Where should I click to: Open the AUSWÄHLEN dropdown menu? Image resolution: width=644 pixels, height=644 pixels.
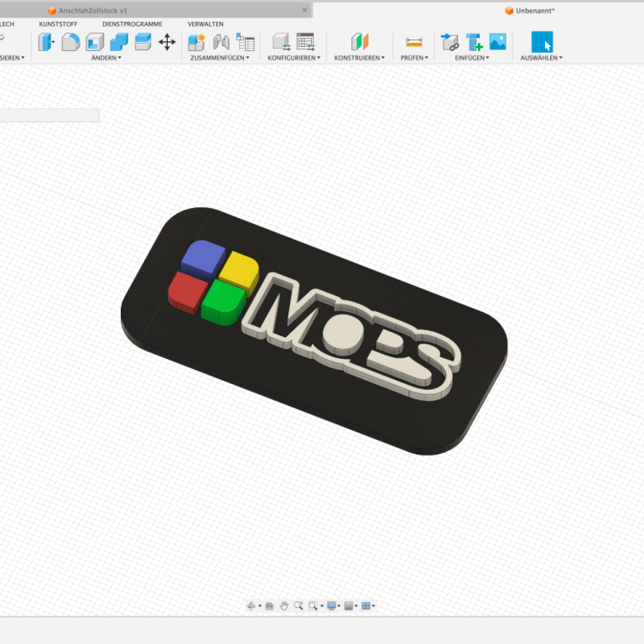tap(542, 58)
